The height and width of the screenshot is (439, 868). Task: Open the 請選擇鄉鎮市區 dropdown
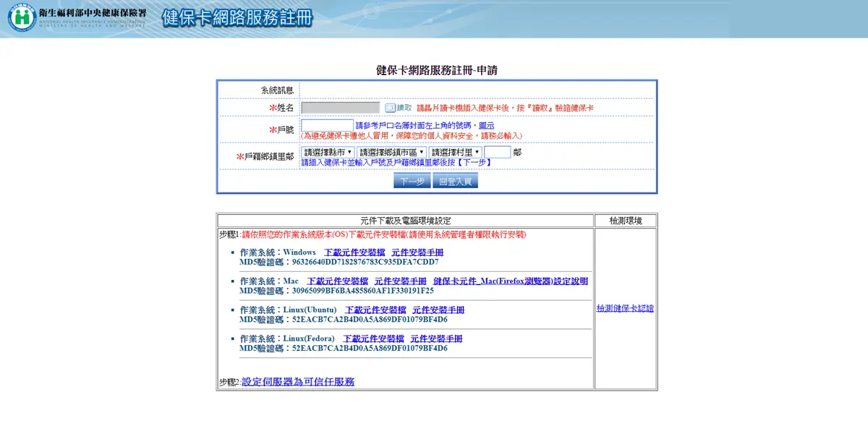(x=391, y=153)
